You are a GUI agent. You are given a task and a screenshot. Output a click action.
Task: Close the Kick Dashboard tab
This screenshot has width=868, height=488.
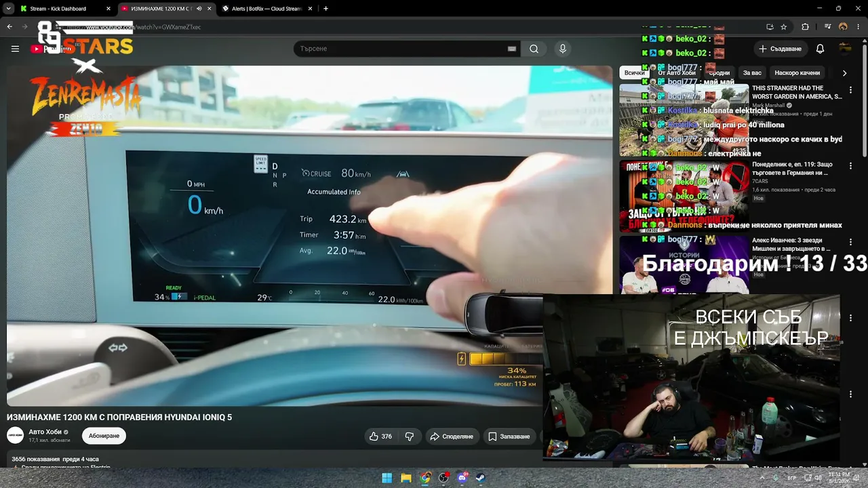click(x=108, y=9)
